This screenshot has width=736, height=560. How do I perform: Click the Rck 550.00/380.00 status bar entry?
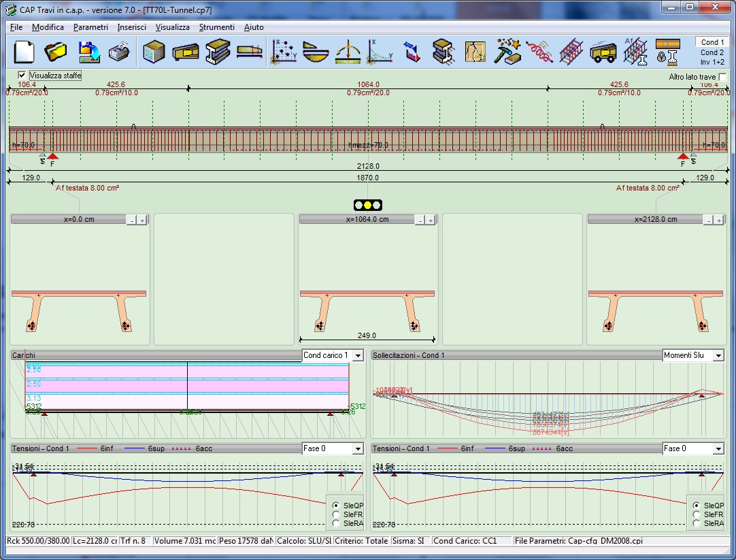[x=38, y=541]
